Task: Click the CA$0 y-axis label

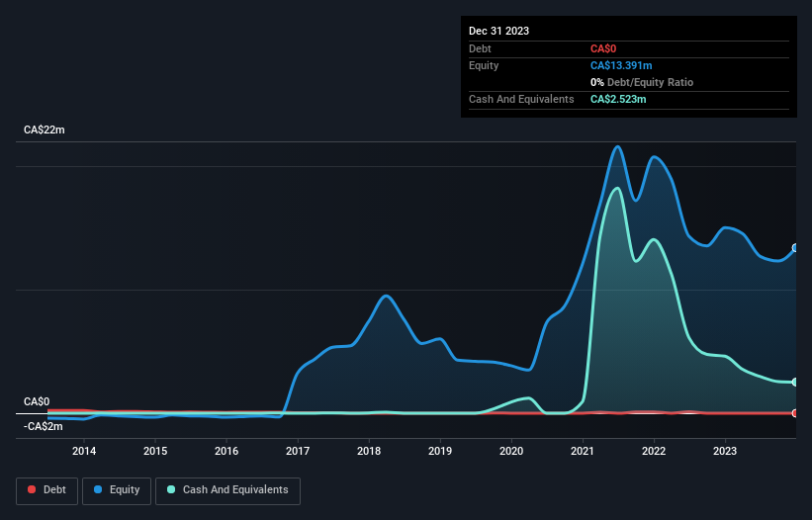Action: 37,402
